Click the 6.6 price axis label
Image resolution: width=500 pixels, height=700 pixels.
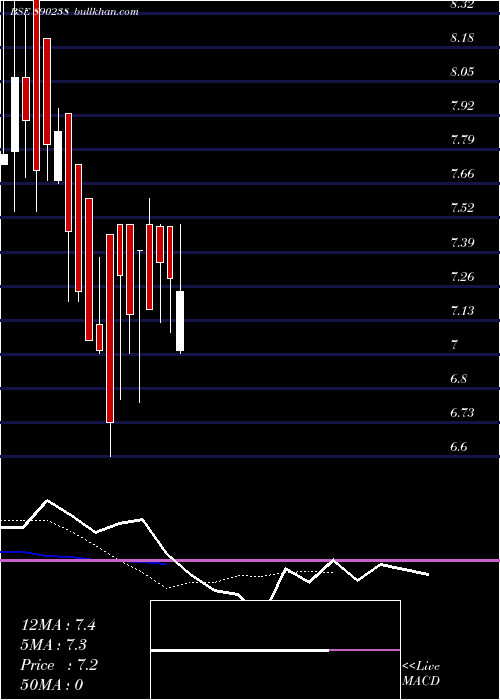(459, 446)
